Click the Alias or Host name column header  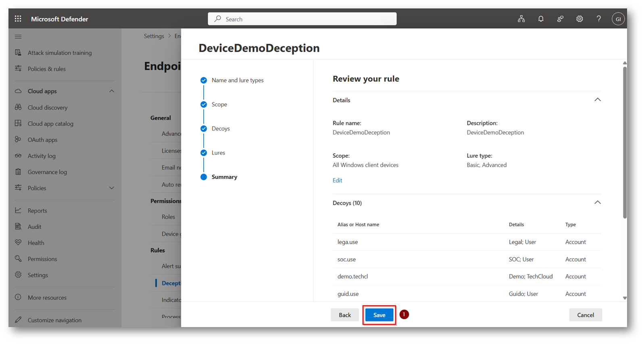[x=358, y=224]
